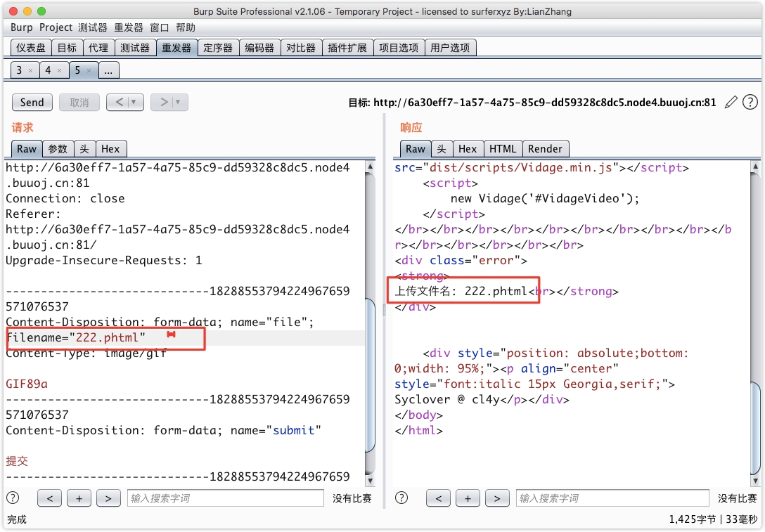Click request search plus button
Image resolution: width=765 pixels, height=532 pixels.
[x=79, y=498]
